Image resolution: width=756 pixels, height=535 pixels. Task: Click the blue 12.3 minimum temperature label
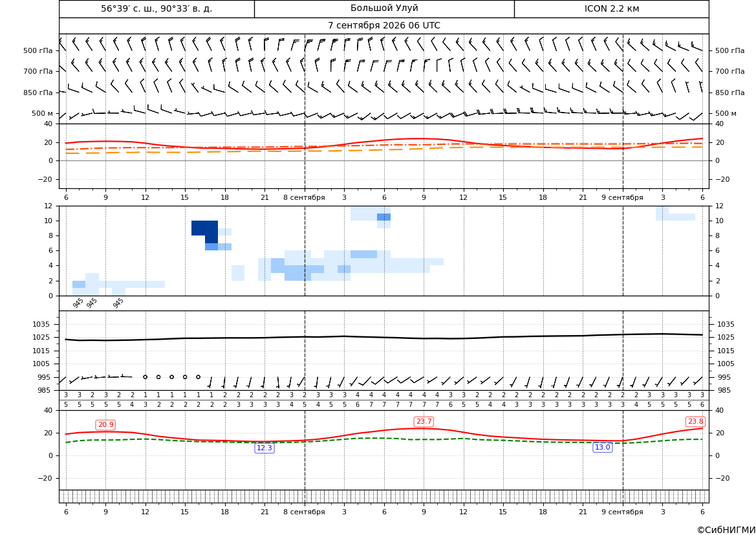(x=265, y=448)
